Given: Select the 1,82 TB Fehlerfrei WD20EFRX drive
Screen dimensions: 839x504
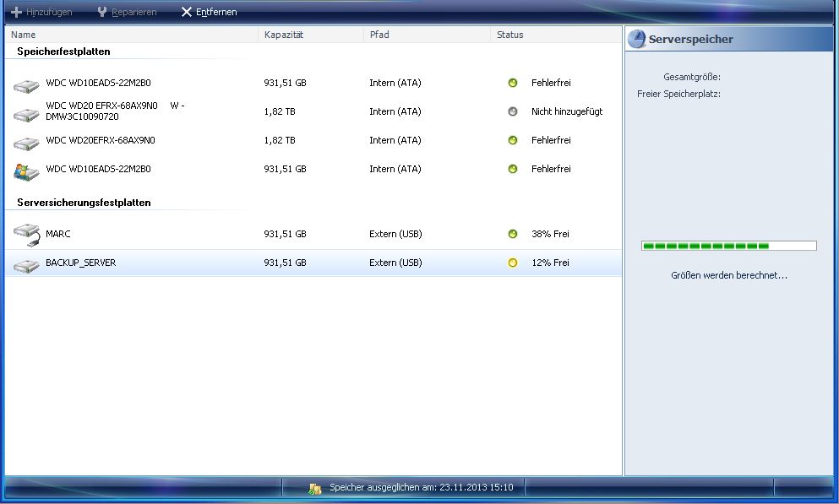Looking at the screenshot, I should coord(100,140).
